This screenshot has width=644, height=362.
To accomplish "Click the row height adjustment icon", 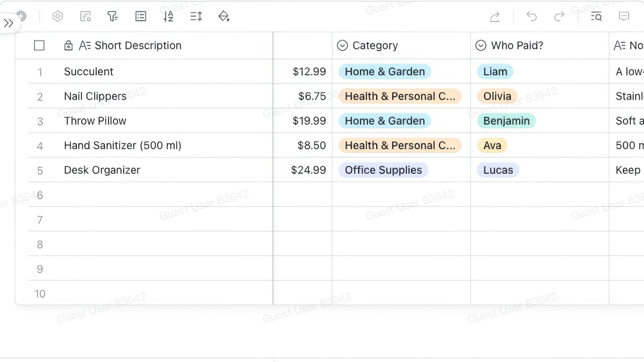I will tap(196, 16).
